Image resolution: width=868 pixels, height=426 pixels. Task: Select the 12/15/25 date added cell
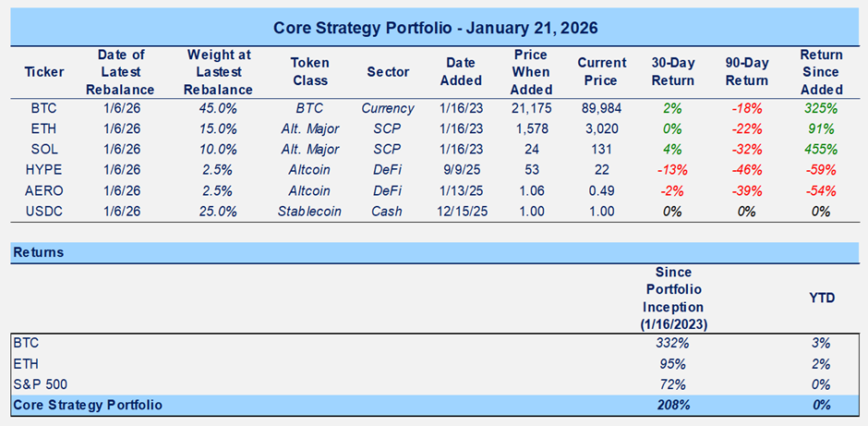[x=464, y=211]
